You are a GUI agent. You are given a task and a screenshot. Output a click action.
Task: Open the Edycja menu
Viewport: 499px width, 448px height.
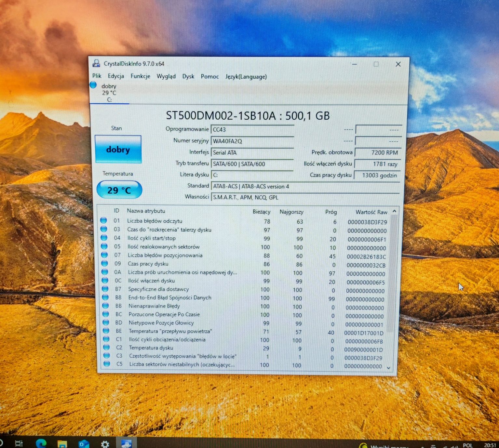116,76
